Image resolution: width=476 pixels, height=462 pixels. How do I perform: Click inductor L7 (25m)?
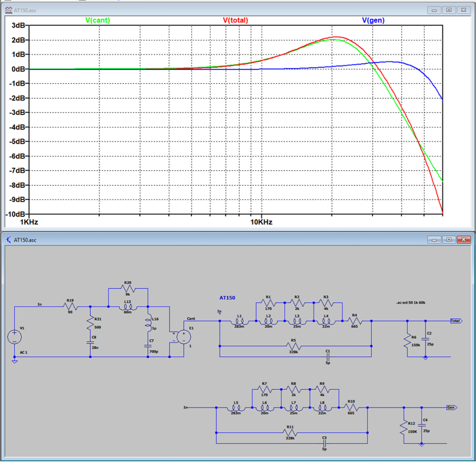pyautogui.click(x=294, y=408)
